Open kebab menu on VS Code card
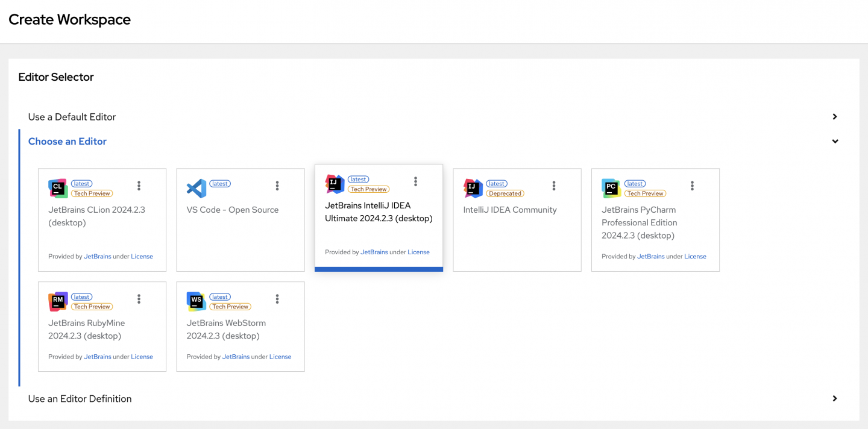868x429 pixels. point(277,186)
